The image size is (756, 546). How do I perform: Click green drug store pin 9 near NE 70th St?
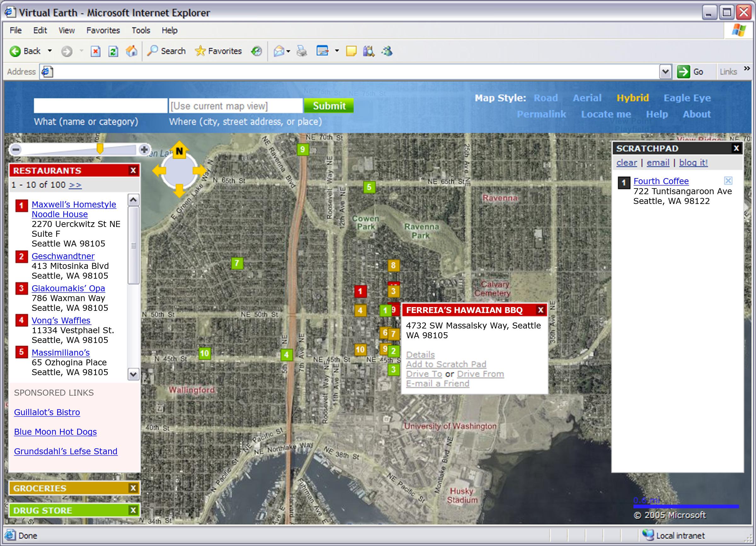click(303, 149)
